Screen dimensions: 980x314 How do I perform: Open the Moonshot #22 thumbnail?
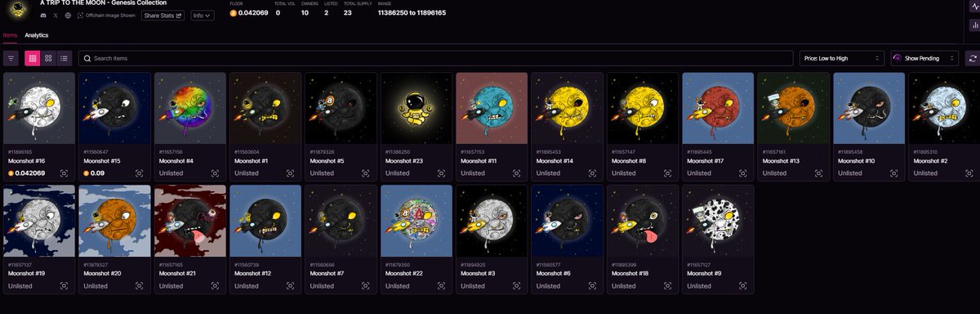pyautogui.click(x=416, y=221)
